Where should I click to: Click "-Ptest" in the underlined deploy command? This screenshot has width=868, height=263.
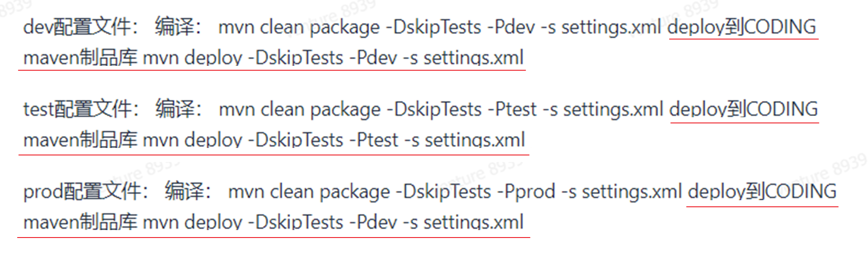point(374,141)
